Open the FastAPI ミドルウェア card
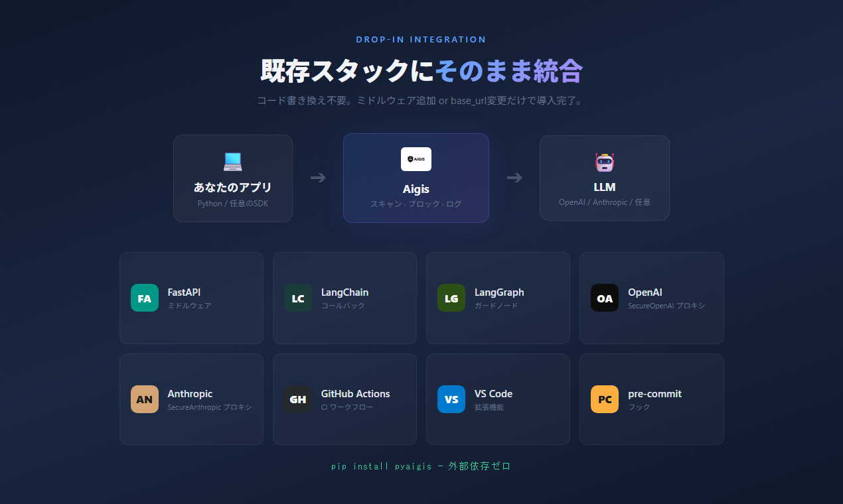This screenshot has height=504, width=843. 191,298
